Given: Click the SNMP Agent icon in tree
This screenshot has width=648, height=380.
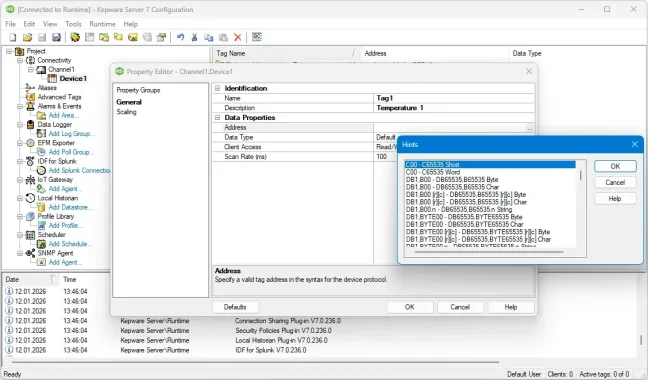Looking at the screenshot, I should 30,253.
